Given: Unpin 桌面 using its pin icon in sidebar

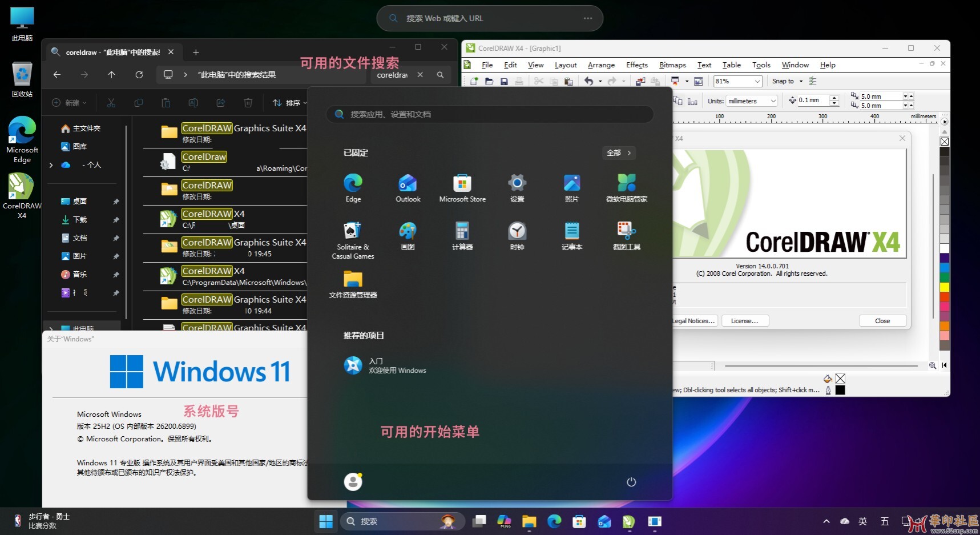Looking at the screenshot, I should tap(116, 201).
